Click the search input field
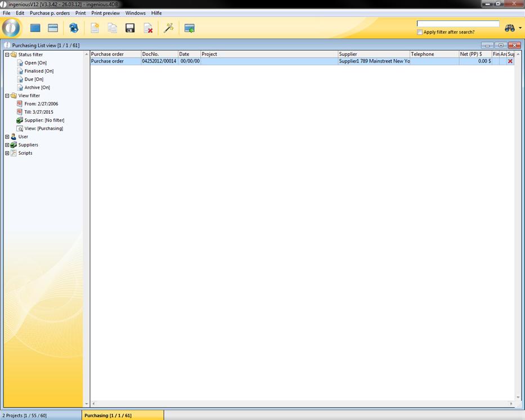525x420 pixels. coord(457,24)
